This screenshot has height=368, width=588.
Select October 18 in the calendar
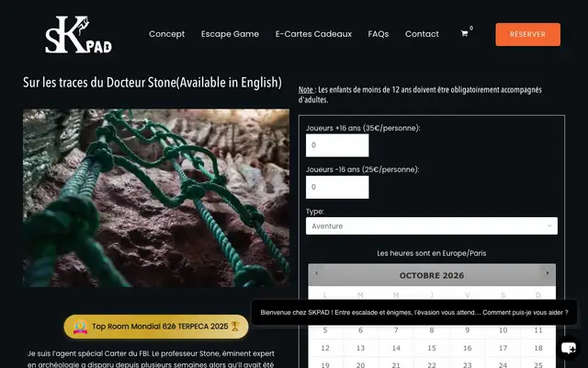click(538, 348)
